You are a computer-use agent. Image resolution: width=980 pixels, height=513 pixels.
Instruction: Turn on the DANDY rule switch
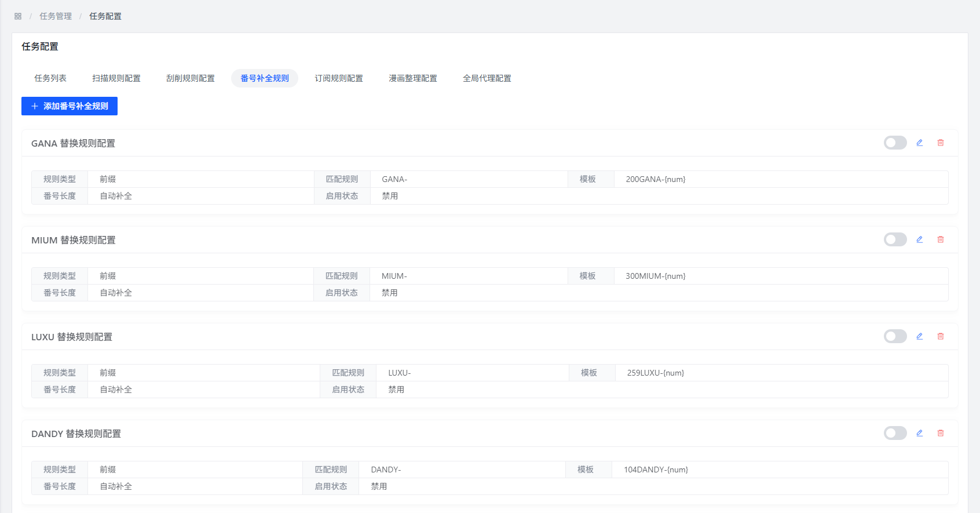click(895, 433)
